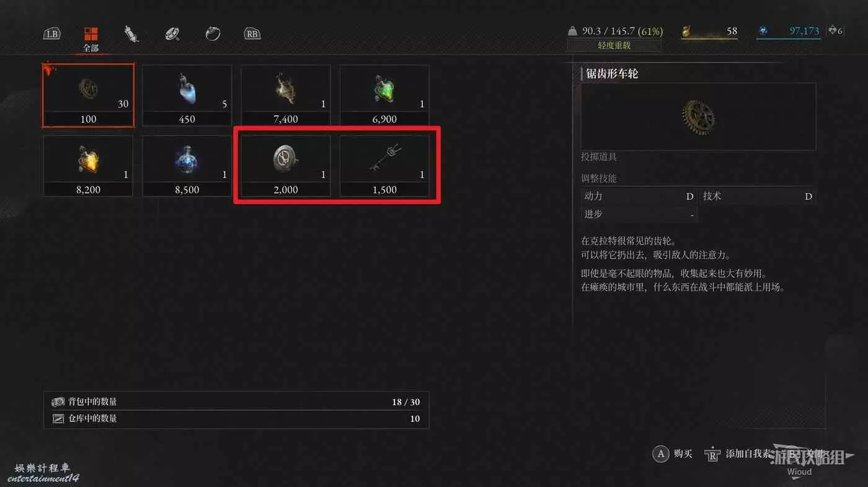Choose the silver medallion priced 2,000

pyautogui.click(x=286, y=166)
